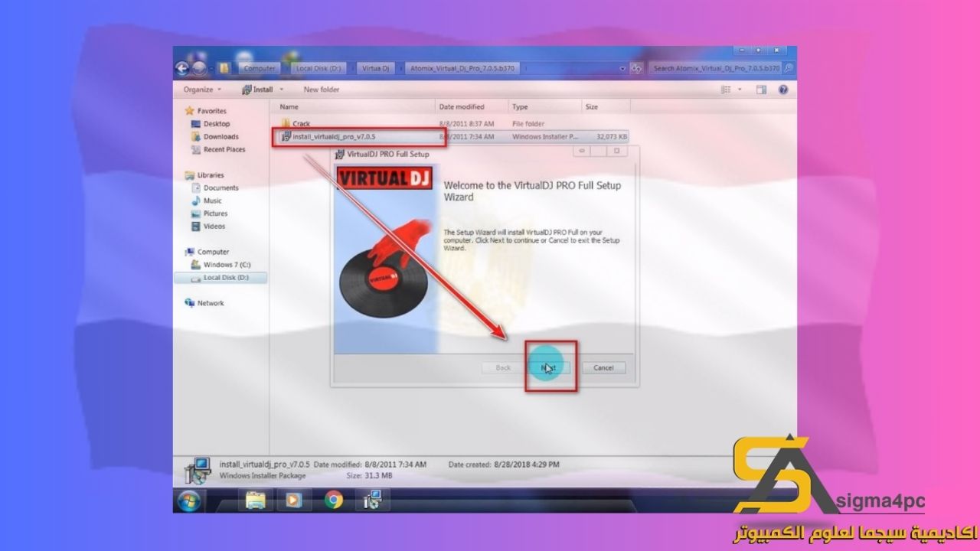The height and width of the screenshot is (551, 980).
Task: Open the Organize menu
Action: [x=201, y=90]
